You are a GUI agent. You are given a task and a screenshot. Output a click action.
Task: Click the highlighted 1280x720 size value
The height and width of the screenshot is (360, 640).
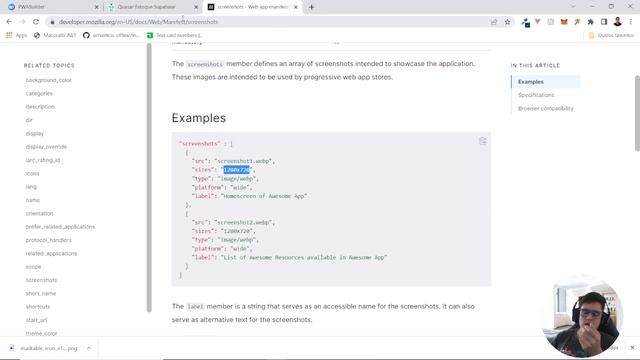click(x=236, y=170)
